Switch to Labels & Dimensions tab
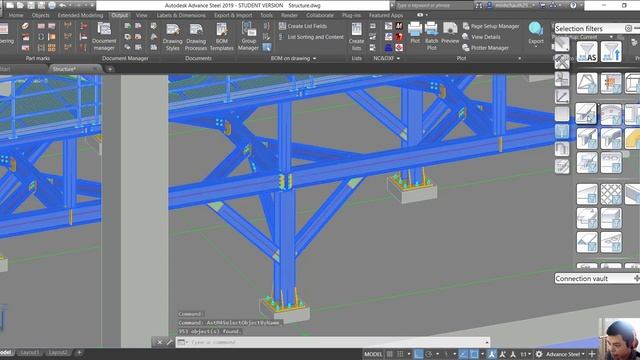Screen dimensions: 640x360 (181, 15)
